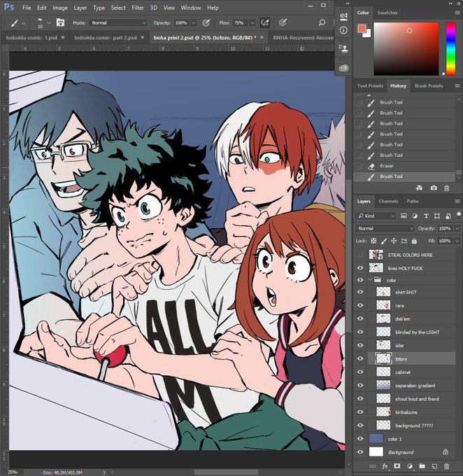The height and width of the screenshot is (476, 463).
Task: Toggle Background layer visibility eye
Action: (360, 452)
